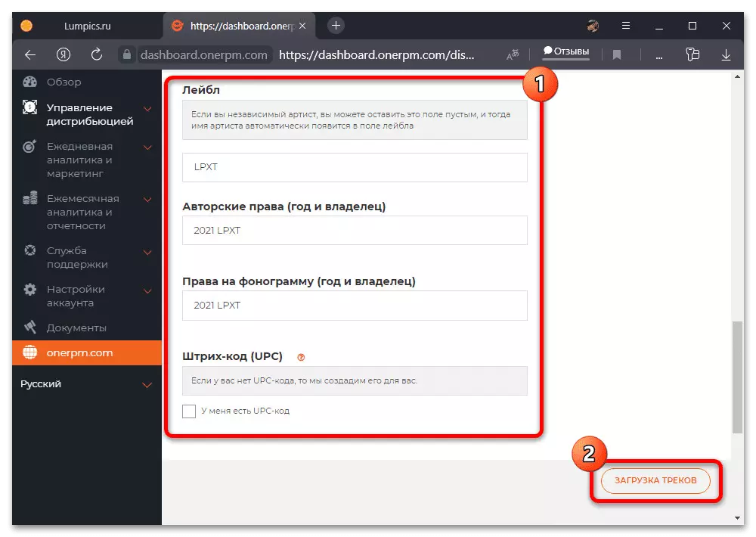Switch to the Lumpics.ru tab
Screen dimensions: 756x537
[87, 26]
